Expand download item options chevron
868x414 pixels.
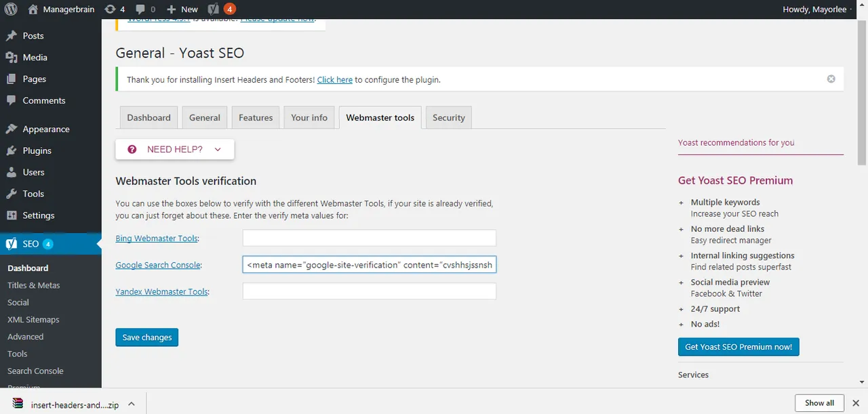tap(132, 404)
